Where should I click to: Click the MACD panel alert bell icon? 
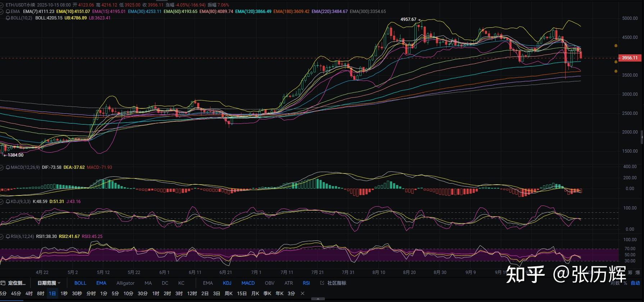(8, 167)
